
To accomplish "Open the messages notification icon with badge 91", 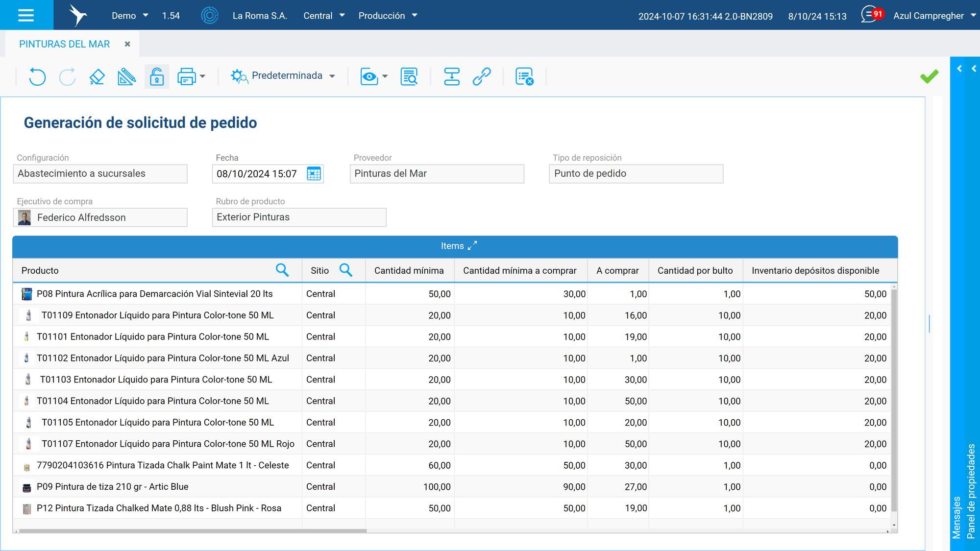I will tap(871, 15).
